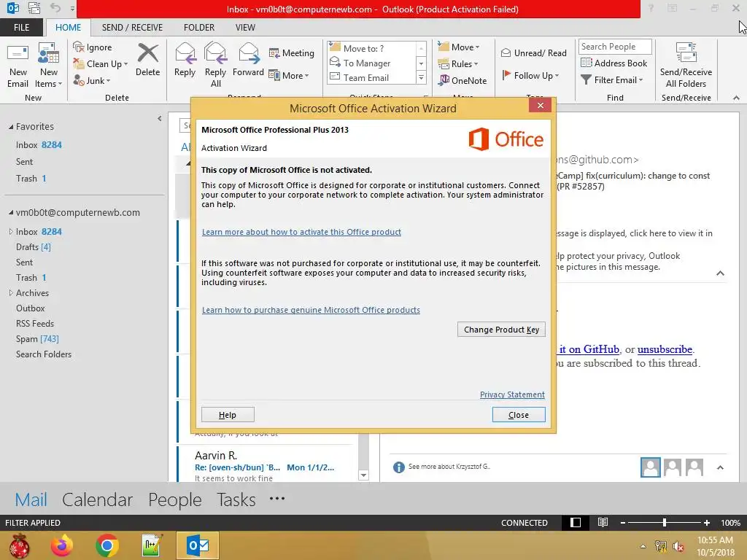Open more navigation options (ellipsis)
This screenshot has height=560, width=747.
point(276,499)
